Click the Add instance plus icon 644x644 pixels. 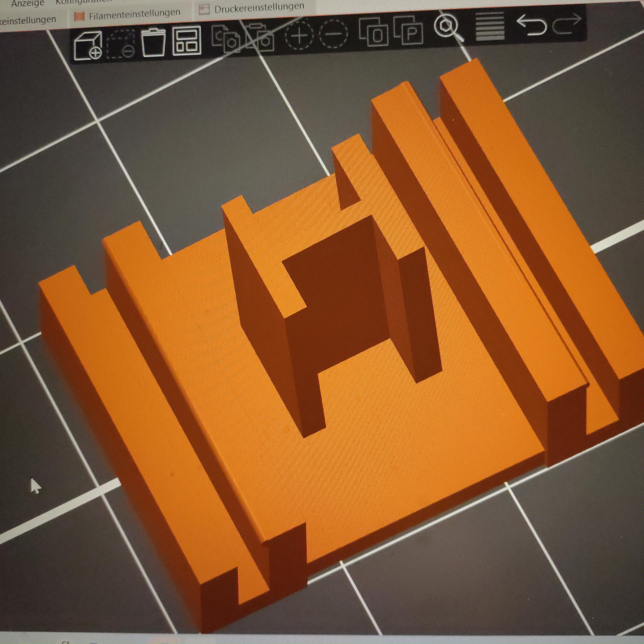(299, 35)
